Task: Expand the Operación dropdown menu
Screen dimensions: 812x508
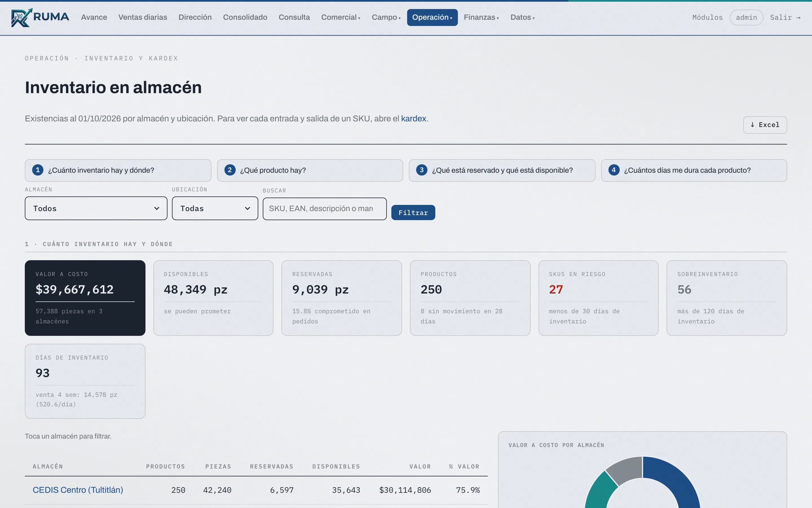Action: tap(432, 17)
